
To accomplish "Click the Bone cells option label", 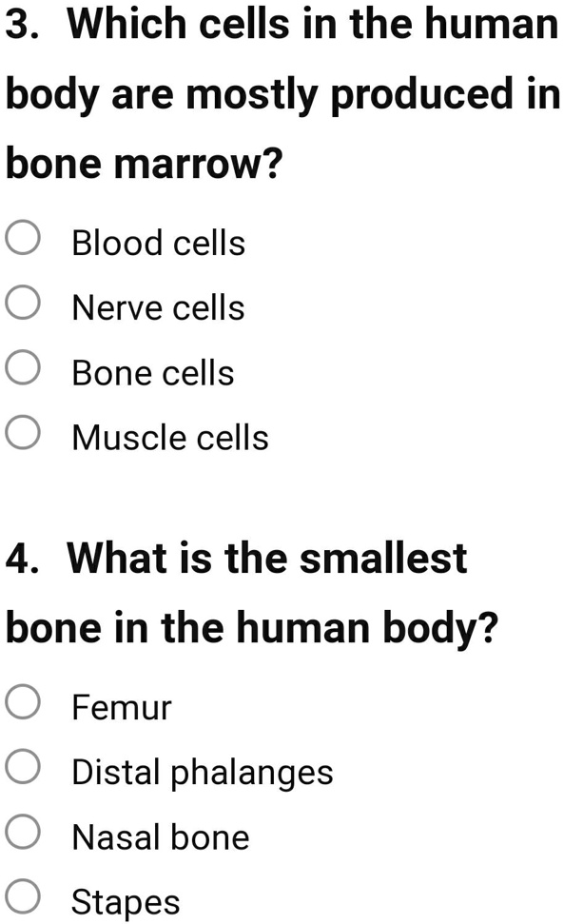I will tap(152, 373).
